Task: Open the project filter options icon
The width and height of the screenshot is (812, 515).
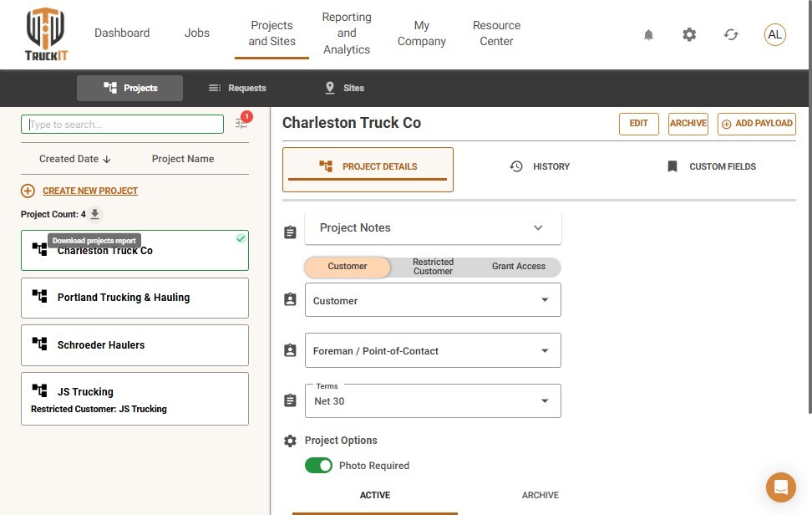Action: pyautogui.click(x=241, y=123)
